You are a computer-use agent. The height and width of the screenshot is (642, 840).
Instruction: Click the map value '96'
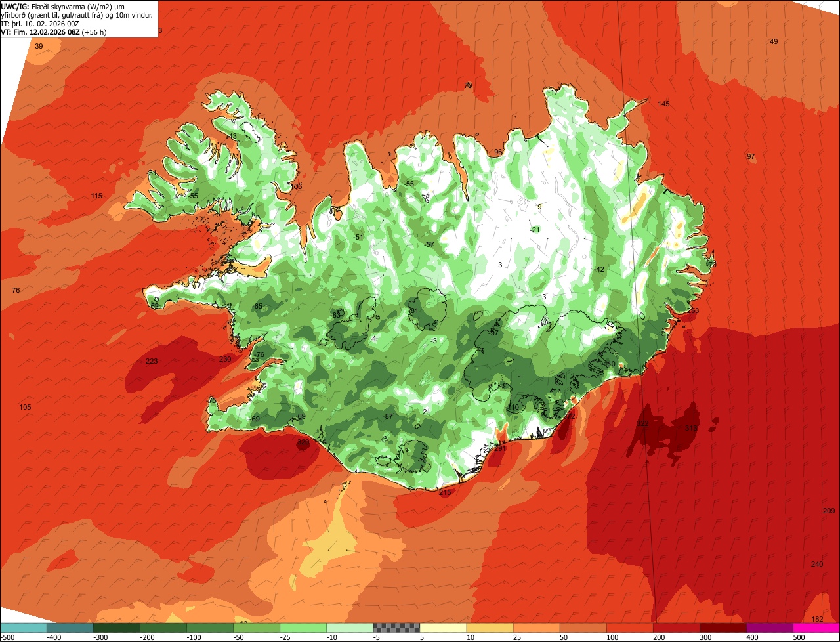[498, 152]
